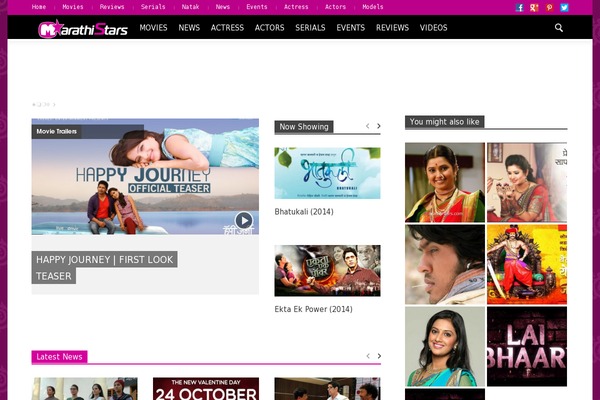Open Happy Journey slider image
600x400 pixels.
(x=145, y=176)
